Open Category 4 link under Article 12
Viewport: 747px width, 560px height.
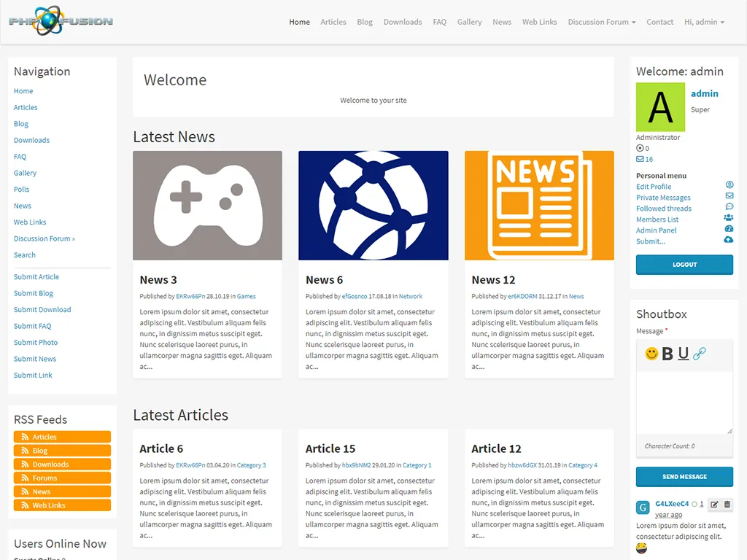click(583, 465)
